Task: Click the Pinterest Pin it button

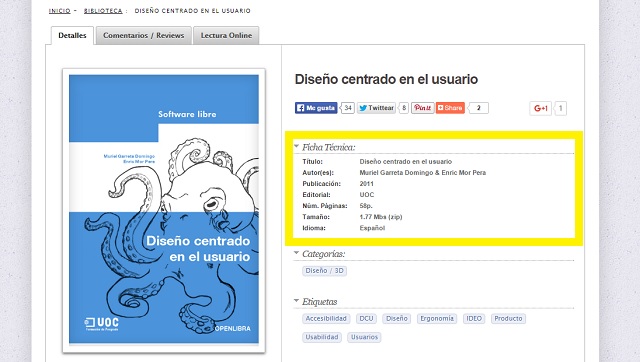Action: click(422, 108)
